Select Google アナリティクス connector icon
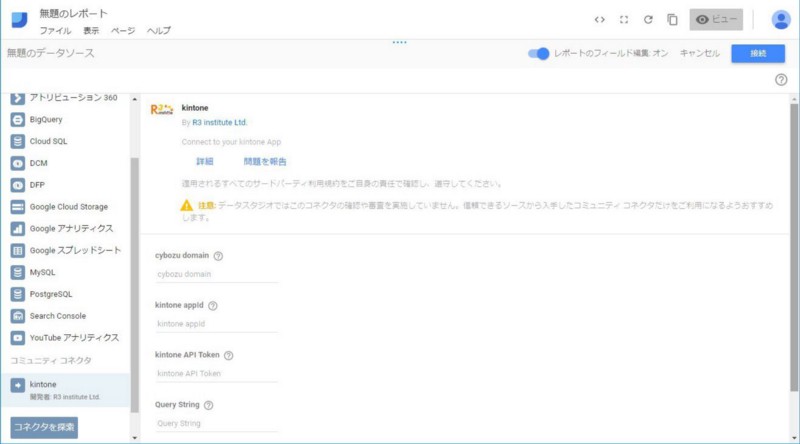Viewport: 800px width, 444px height. coord(17,229)
